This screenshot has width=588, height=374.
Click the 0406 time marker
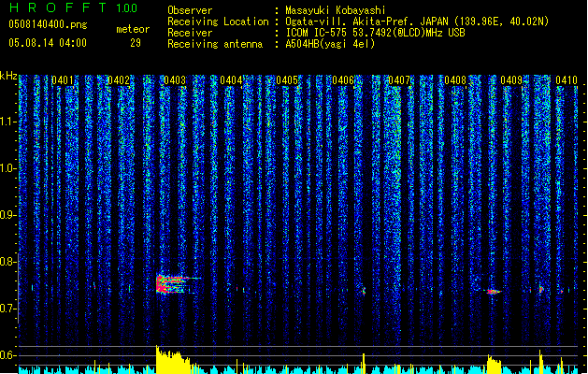coord(343,80)
